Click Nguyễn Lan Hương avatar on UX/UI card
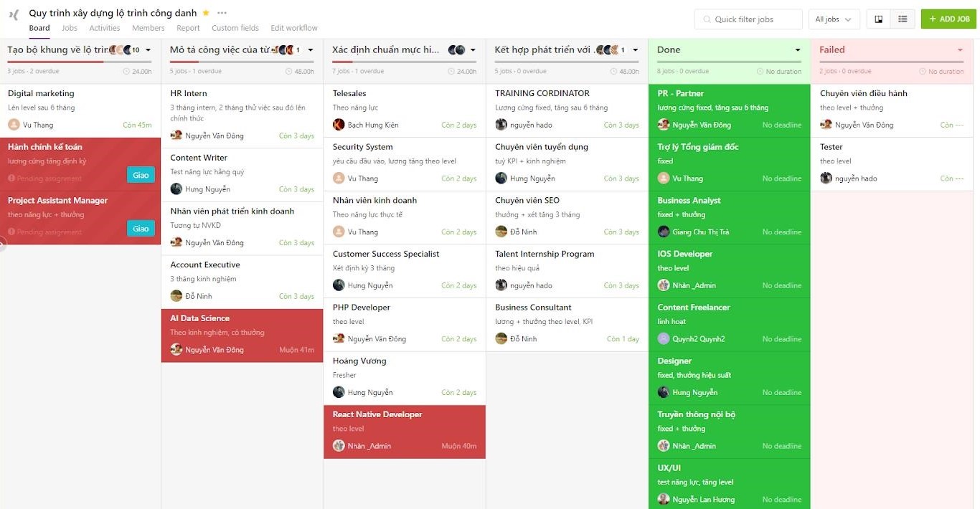980x509 pixels. [x=664, y=500]
